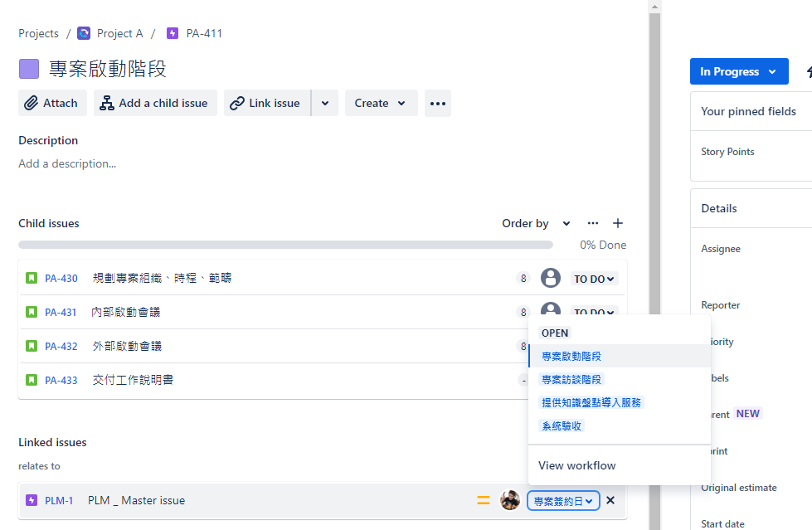812x530 pixels.
Task: Click story icon of PA-431 row
Action: coord(32,312)
